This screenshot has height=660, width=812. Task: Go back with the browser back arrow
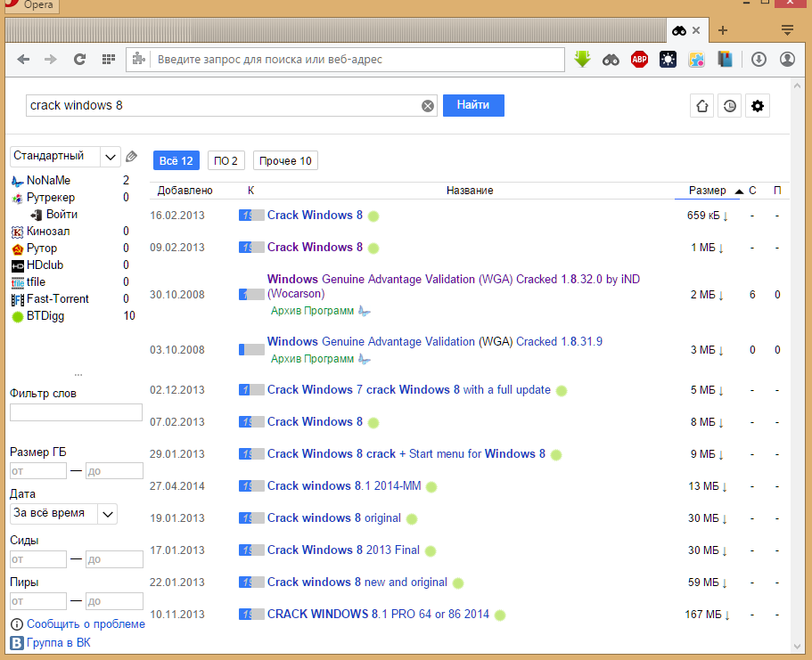click(23, 60)
